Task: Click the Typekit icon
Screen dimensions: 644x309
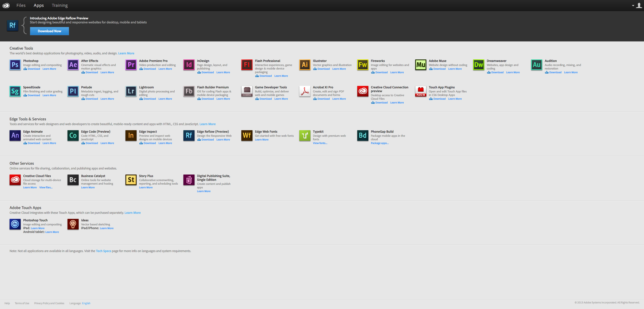Action: (x=305, y=136)
